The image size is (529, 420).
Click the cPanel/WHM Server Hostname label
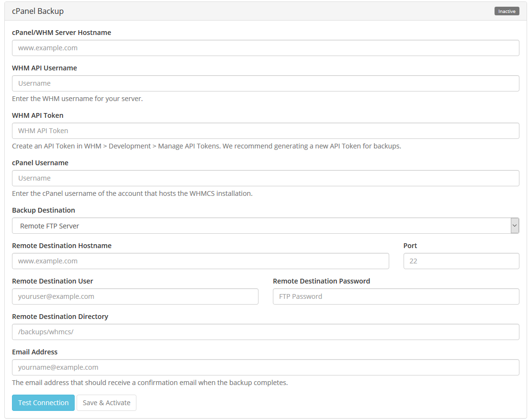pos(61,33)
